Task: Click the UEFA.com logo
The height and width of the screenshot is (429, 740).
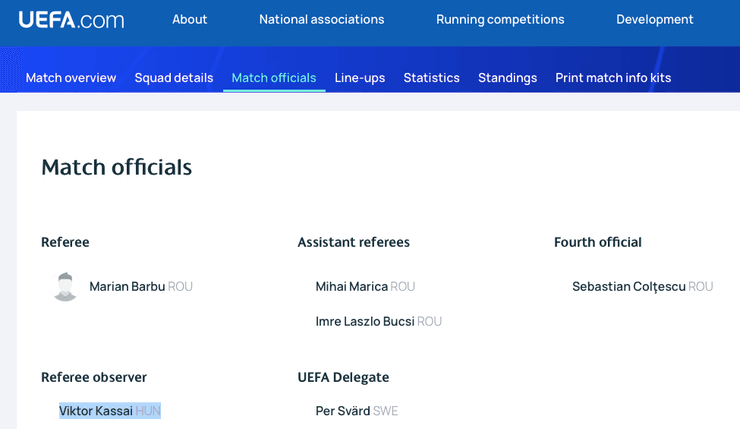Action: [71, 19]
